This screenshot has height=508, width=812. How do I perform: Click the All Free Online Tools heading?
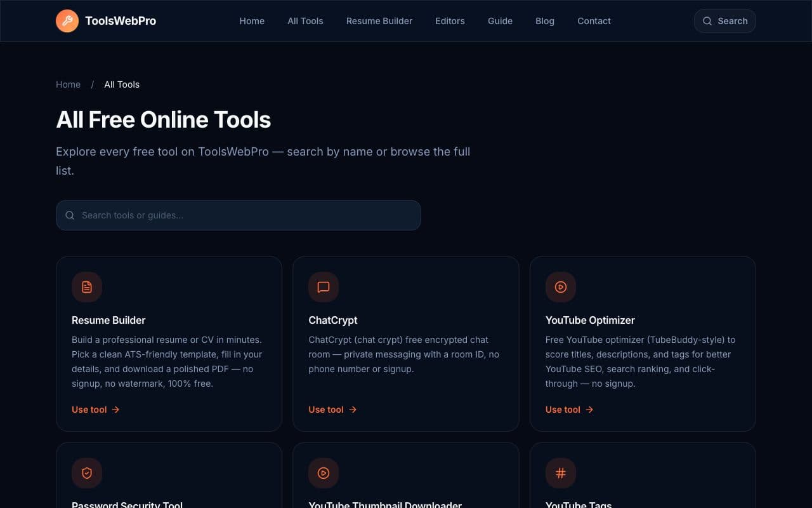tap(164, 119)
